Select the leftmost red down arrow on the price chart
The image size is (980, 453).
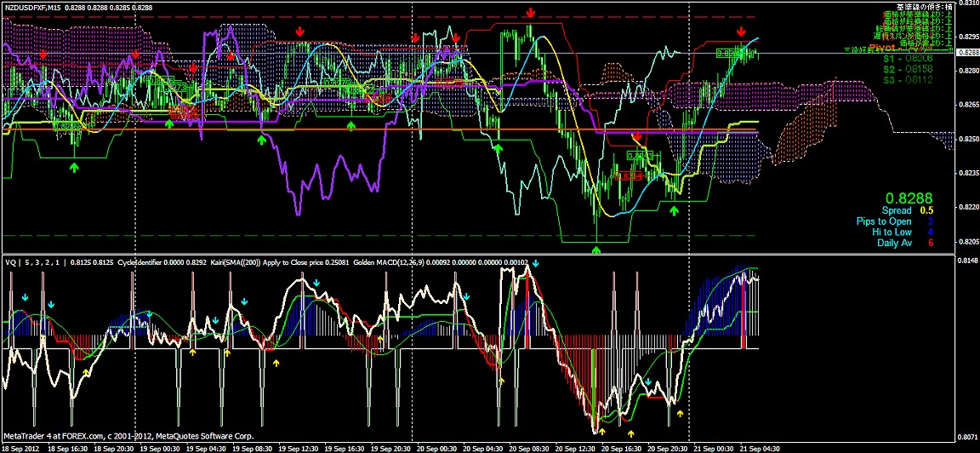point(44,54)
